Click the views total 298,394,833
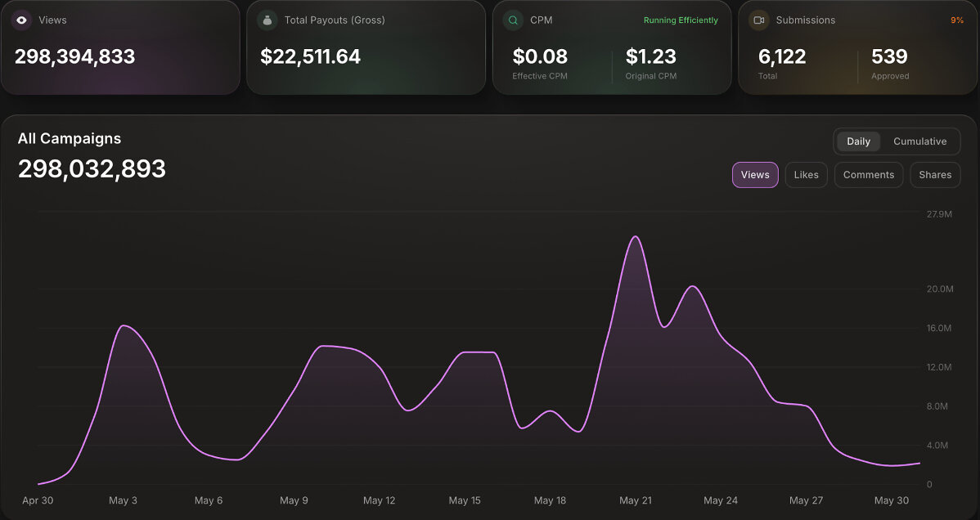980x520 pixels. pos(75,56)
